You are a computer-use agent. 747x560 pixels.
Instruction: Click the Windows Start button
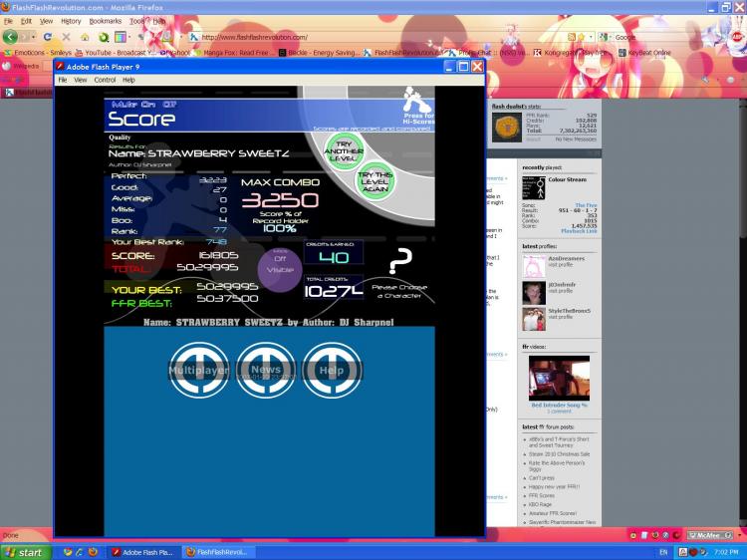click(x=26, y=552)
